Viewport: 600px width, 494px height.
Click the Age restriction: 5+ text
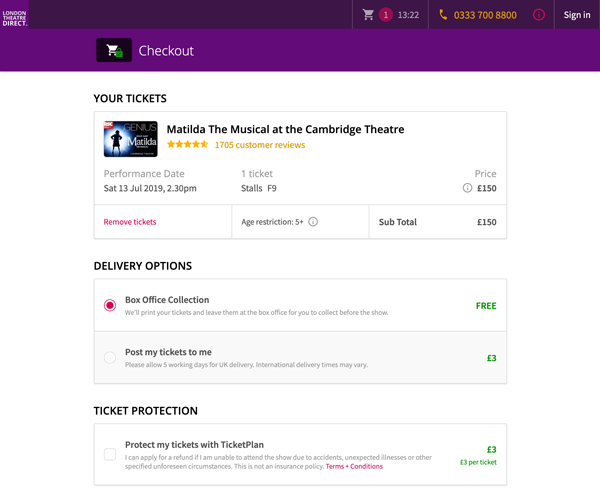tap(272, 222)
